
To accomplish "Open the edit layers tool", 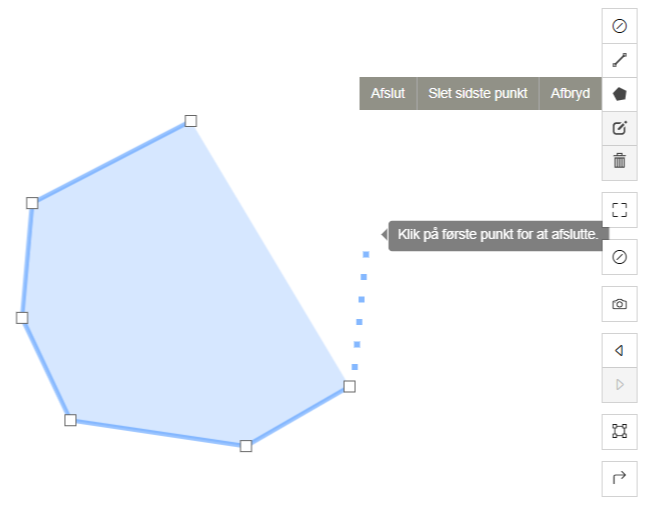I will pyautogui.click(x=619, y=128).
